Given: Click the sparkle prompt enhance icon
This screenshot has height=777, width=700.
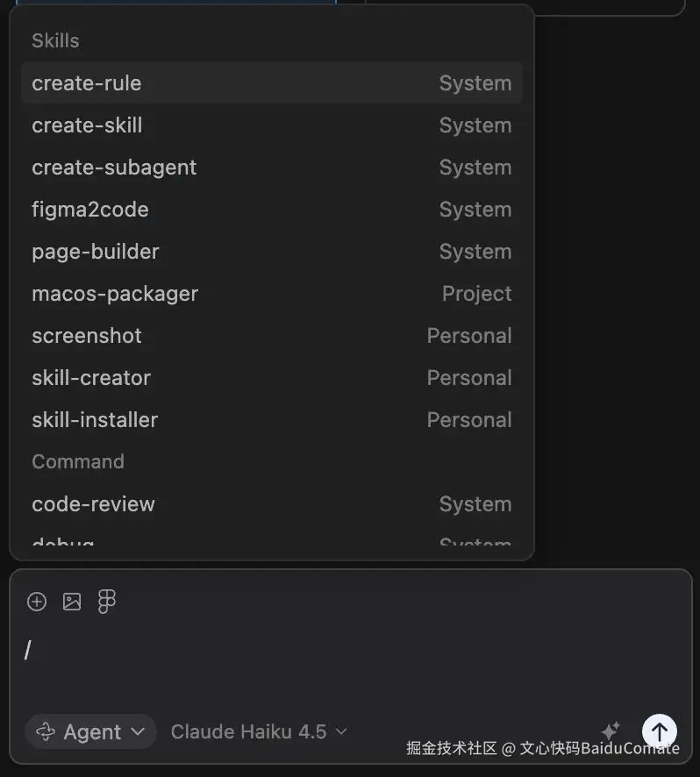Looking at the screenshot, I should pos(611,731).
